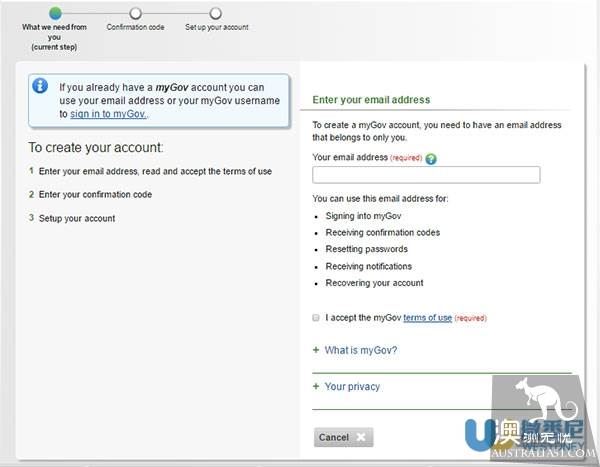The height and width of the screenshot is (467, 600).
Task: Focus the Your email address input field
Action: [x=426, y=175]
